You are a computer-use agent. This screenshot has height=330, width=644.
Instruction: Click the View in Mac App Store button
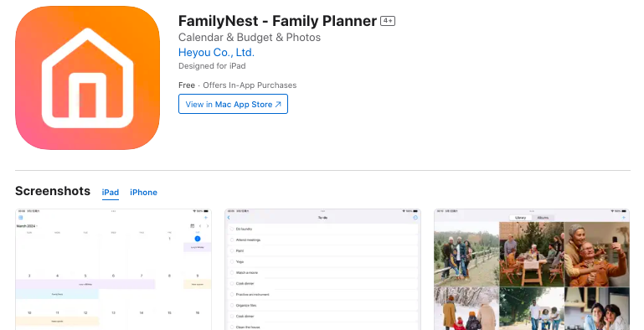point(233,104)
